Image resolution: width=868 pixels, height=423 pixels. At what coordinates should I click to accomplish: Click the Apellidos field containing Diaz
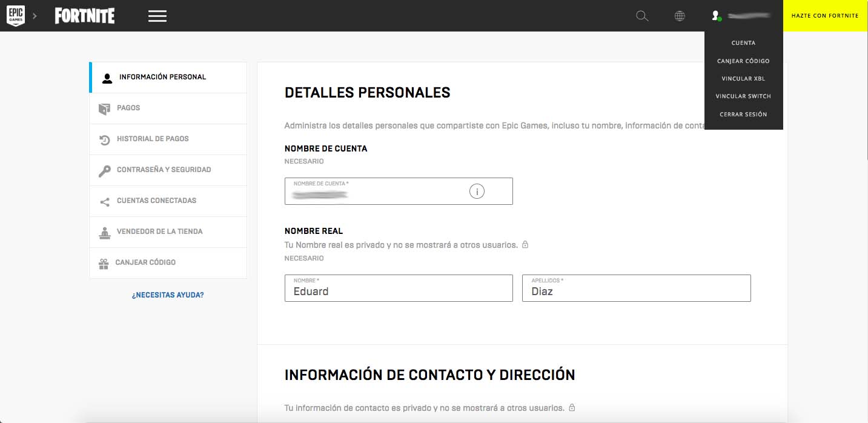pyautogui.click(x=637, y=288)
